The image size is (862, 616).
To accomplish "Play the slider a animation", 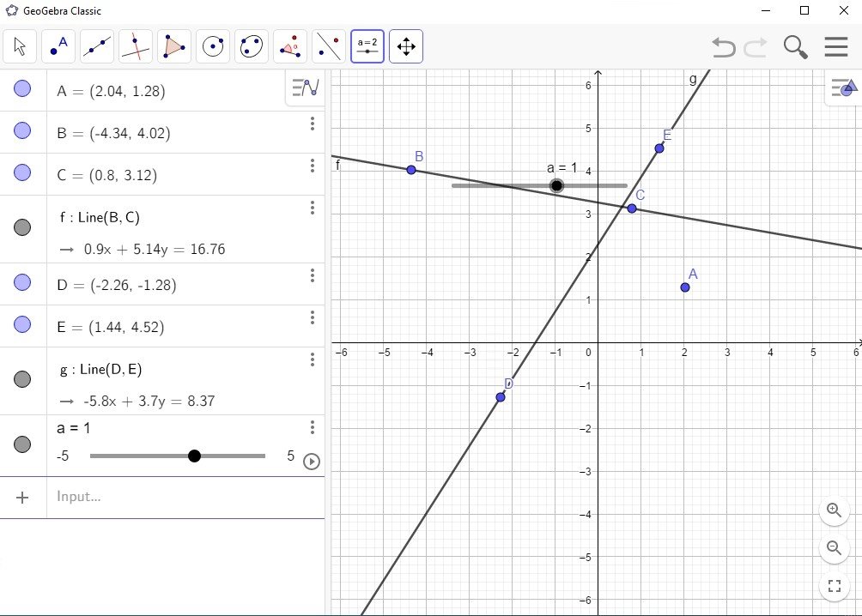I will pos(311,462).
